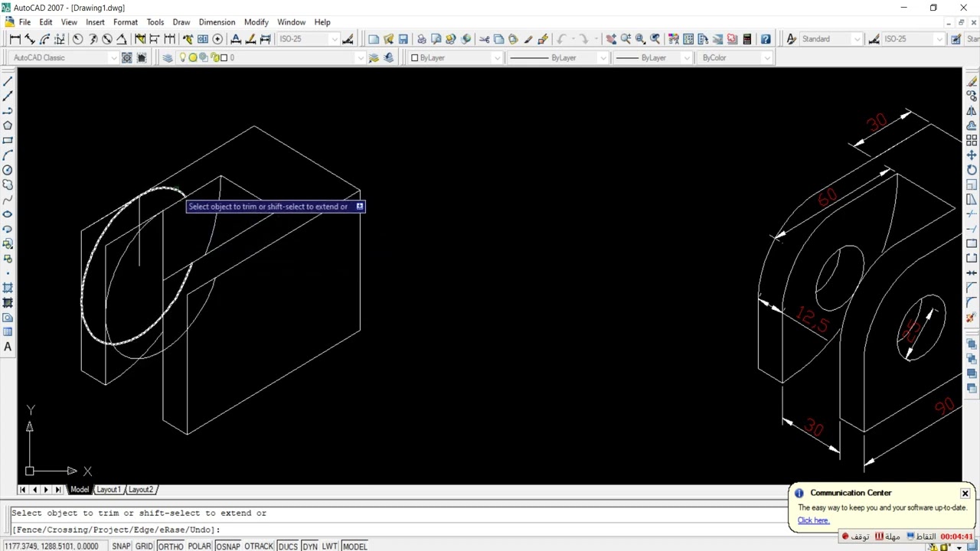Select the Linear dimension tool
The width and height of the screenshot is (980, 551).
coord(15,39)
